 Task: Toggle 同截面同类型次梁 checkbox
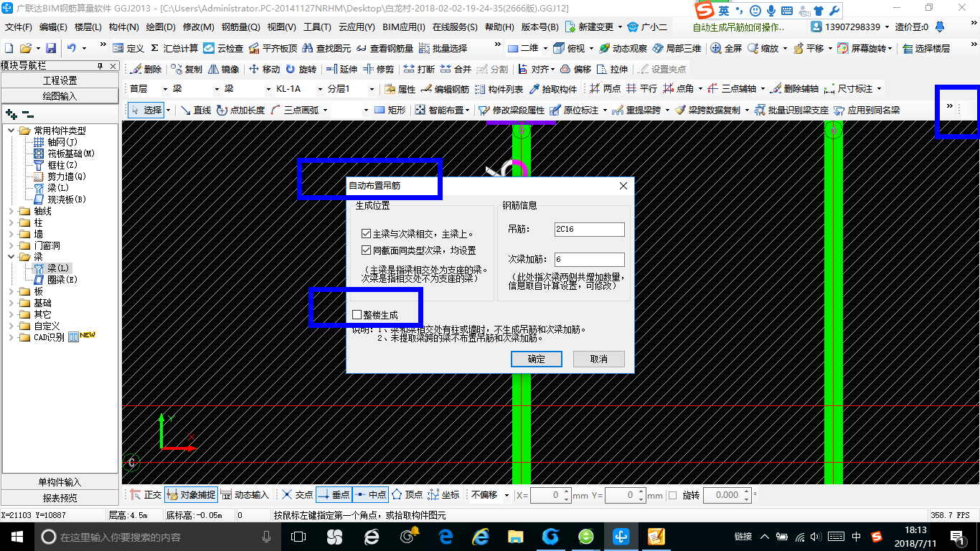(367, 250)
